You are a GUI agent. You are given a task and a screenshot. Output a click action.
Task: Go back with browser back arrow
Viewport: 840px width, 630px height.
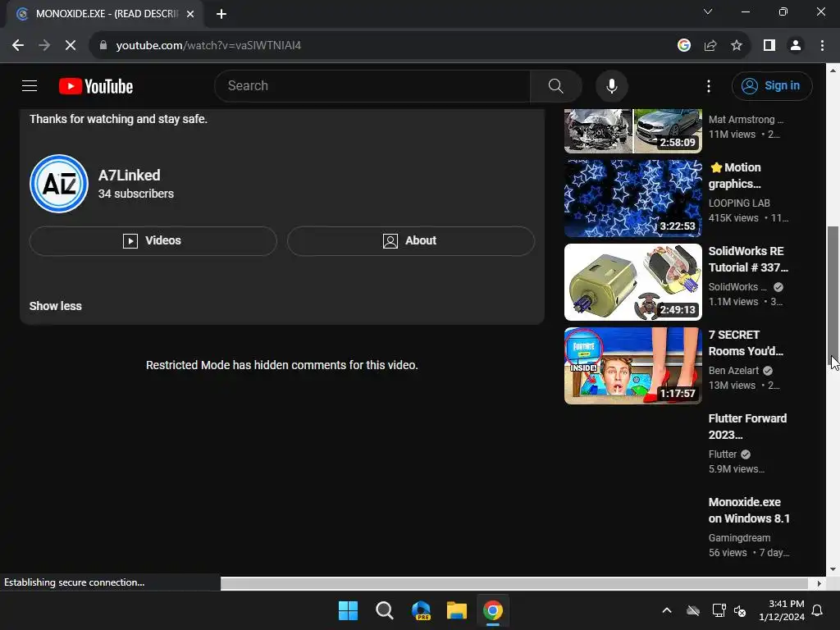point(18,46)
